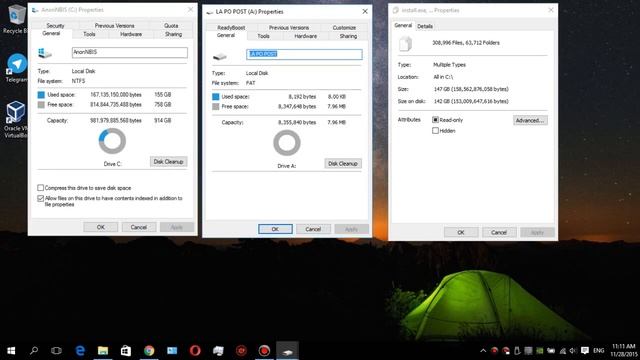Select General tab in install.exe Properties

(x=403, y=25)
